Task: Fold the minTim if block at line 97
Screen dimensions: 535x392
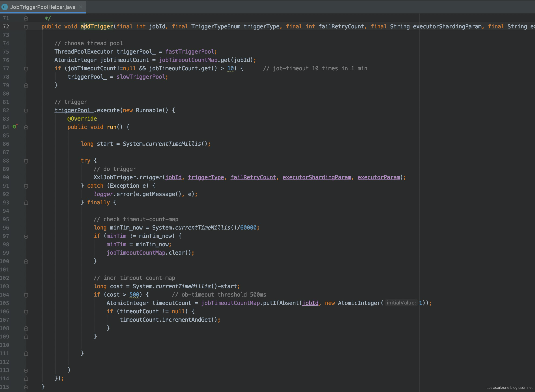Action: [26, 236]
